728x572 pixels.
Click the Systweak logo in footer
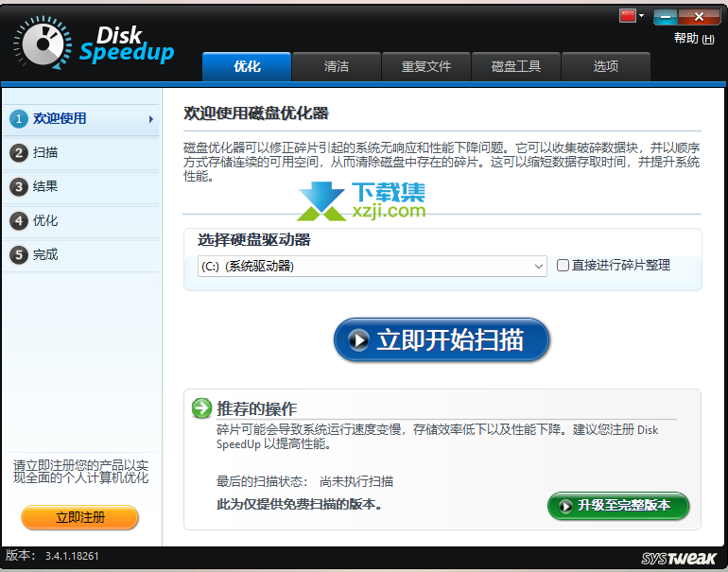[679, 558]
